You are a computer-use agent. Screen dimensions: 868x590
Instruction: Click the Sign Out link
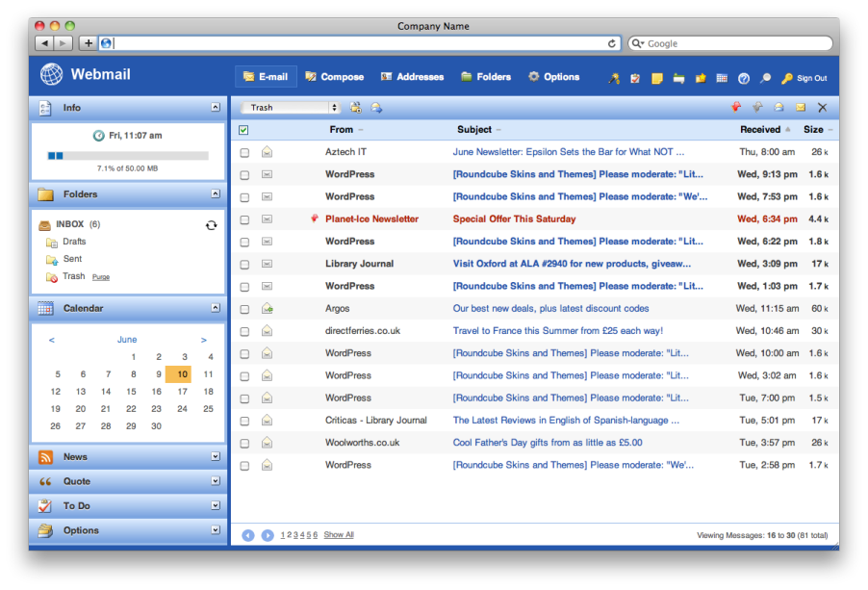812,78
